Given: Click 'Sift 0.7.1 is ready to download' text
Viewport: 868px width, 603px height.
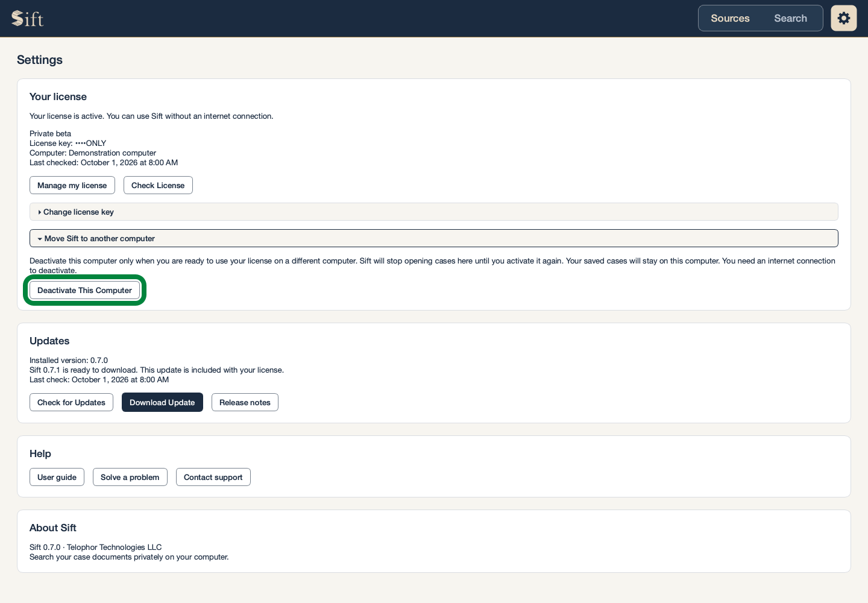Looking at the screenshot, I should pos(157,370).
